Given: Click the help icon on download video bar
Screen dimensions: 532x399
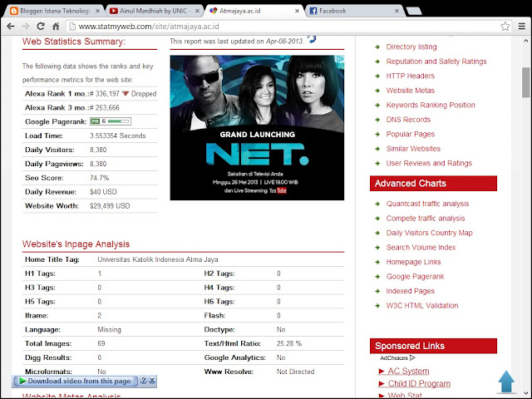Looking at the screenshot, I should (144, 381).
